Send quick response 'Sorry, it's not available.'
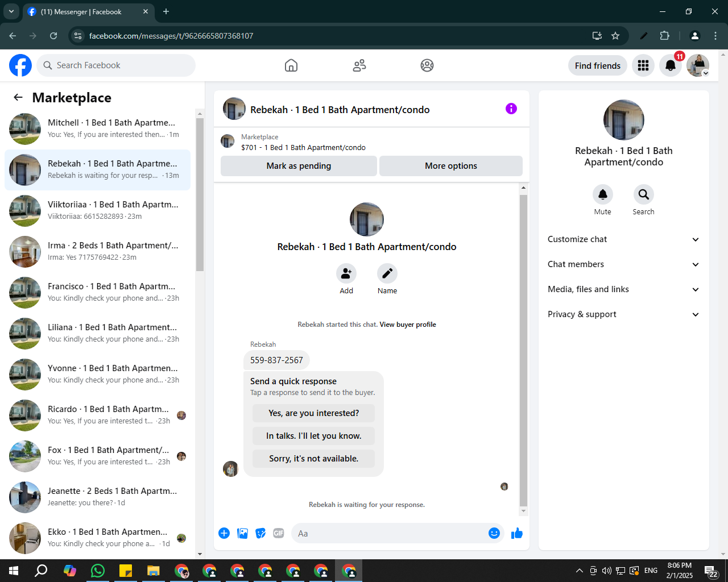The image size is (728, 582). 314,459
